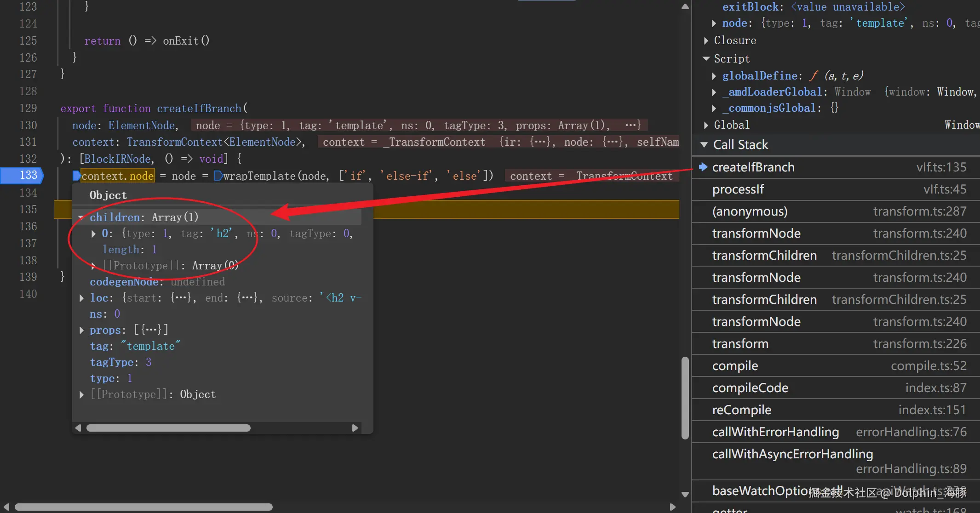
Task: Click the tag: "template" property in popup
Action: [x=135, y=346]
